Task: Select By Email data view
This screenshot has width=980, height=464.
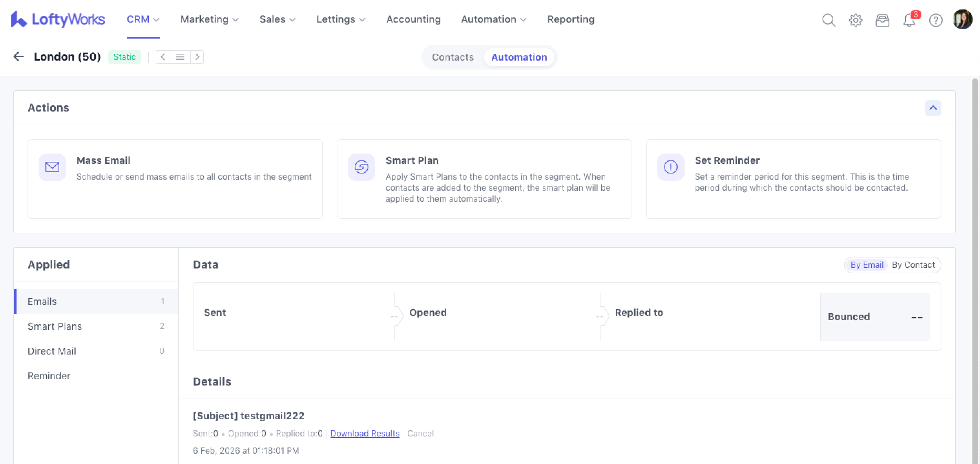Action: coord(867,265)
